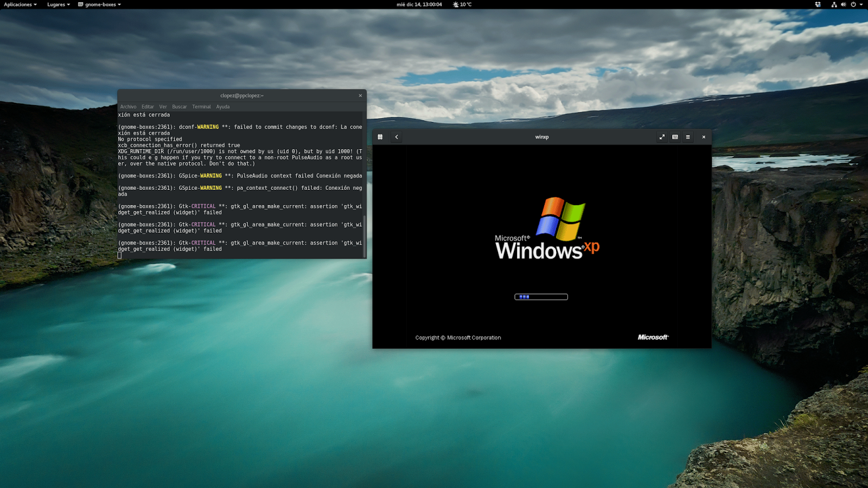Click the dconf-WARNING line in the terminal
This screenshot has width=868, height=488.
pos(240,130)
